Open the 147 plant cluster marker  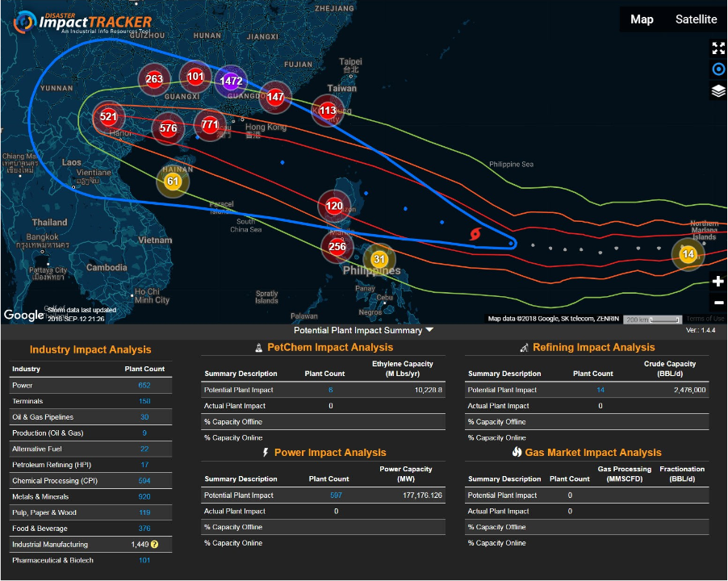tap(275, 97)
